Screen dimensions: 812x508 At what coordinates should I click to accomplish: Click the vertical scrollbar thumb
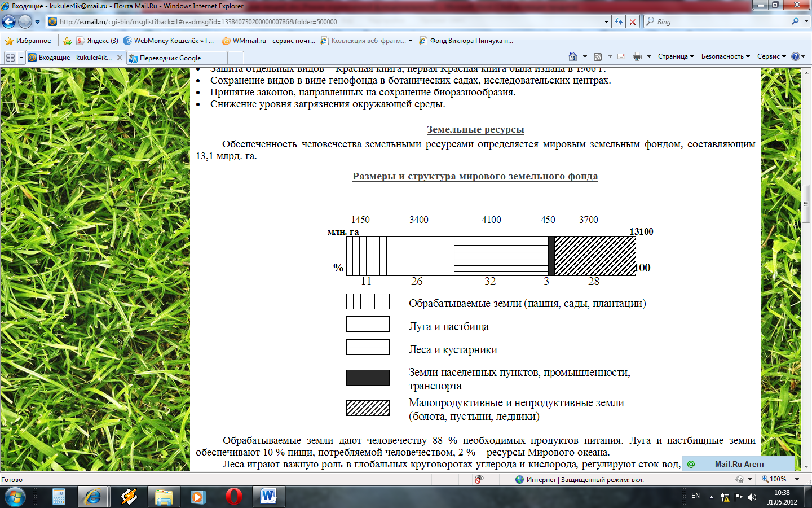[806, 203]
